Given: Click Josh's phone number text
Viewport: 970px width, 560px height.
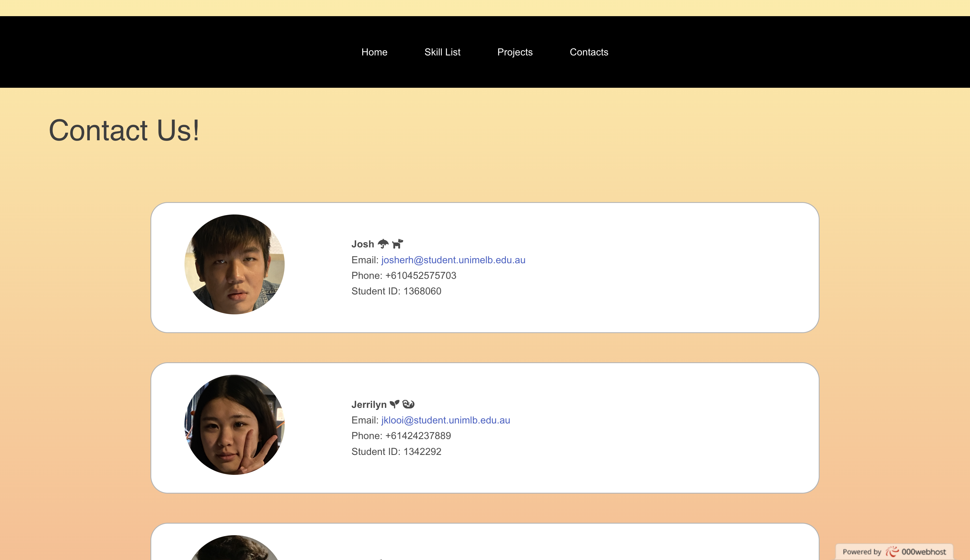Looking at the screenshot, I should coord(420,275).
